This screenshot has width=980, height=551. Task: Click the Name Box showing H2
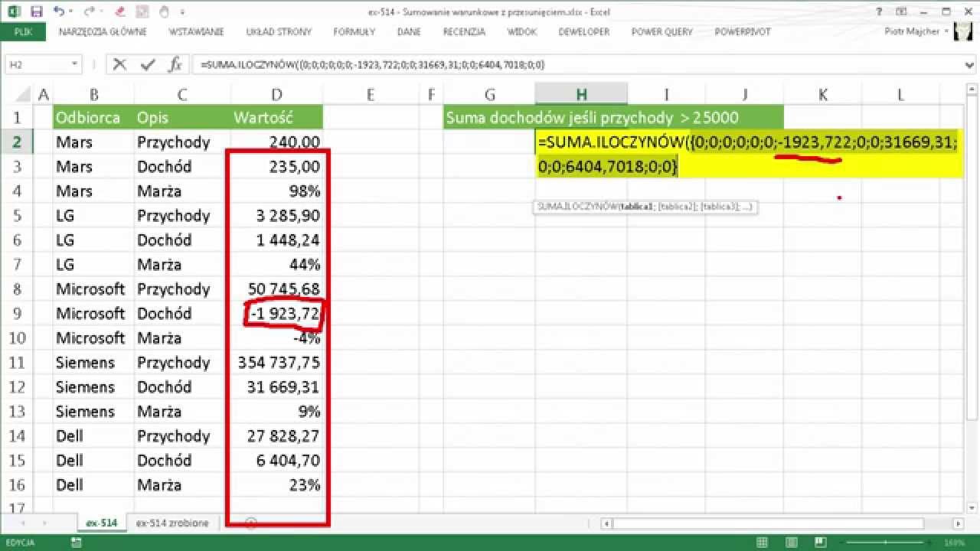pyautogui.click(x=37, y=65)
